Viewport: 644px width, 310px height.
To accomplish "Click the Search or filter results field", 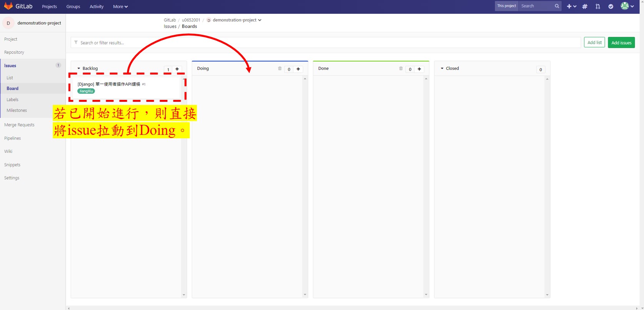I will pos(326,43).
